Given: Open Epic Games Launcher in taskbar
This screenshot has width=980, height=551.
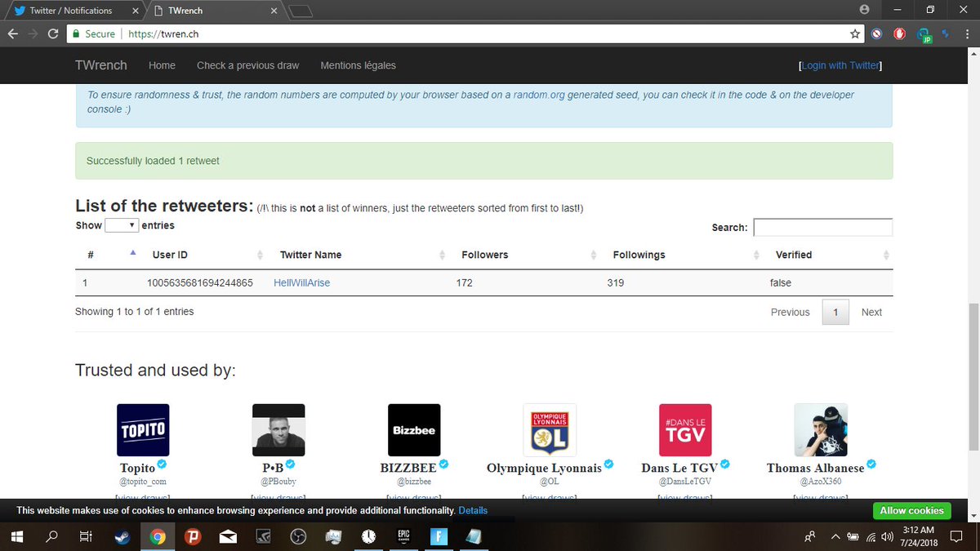Looking at the screenshot, I should point(403,536).
